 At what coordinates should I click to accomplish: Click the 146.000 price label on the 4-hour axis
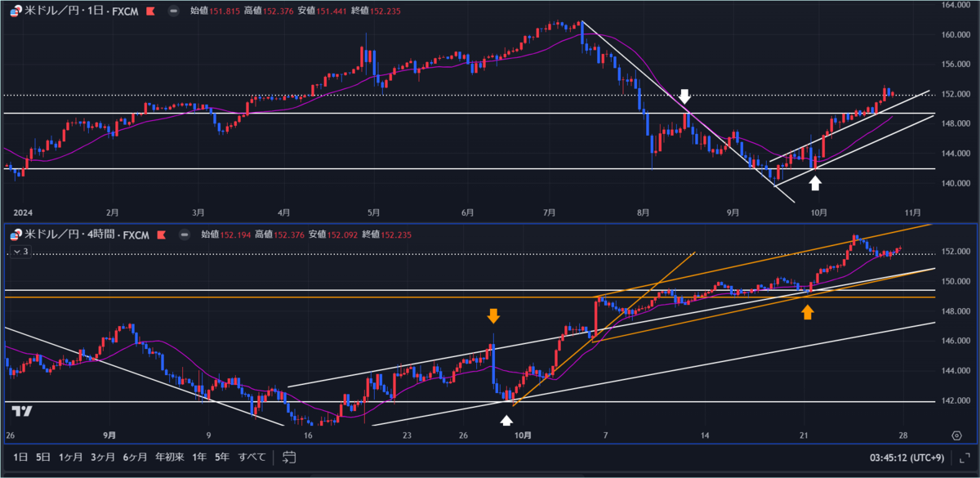tap(954, 341)
